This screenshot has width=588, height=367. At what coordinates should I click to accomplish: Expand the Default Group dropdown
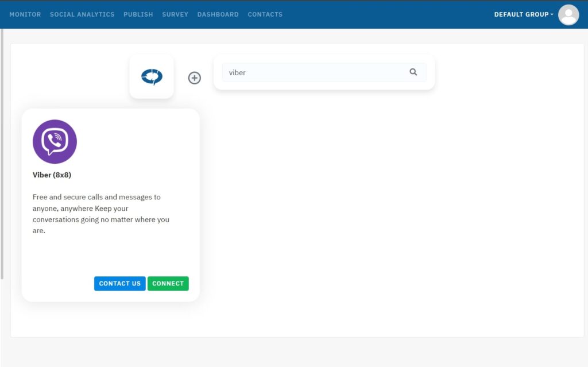tap(521, 14)
